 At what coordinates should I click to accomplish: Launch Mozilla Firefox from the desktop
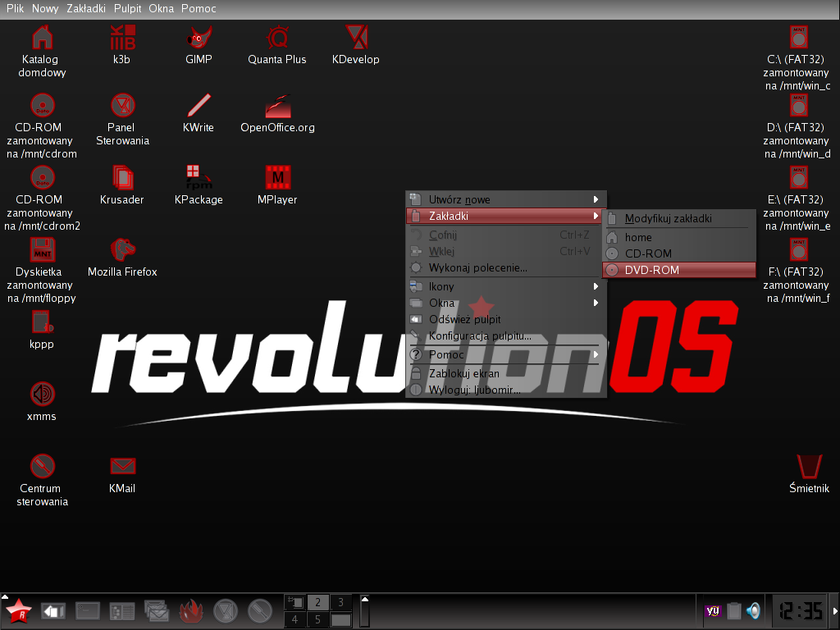click(x=123, y=250)
